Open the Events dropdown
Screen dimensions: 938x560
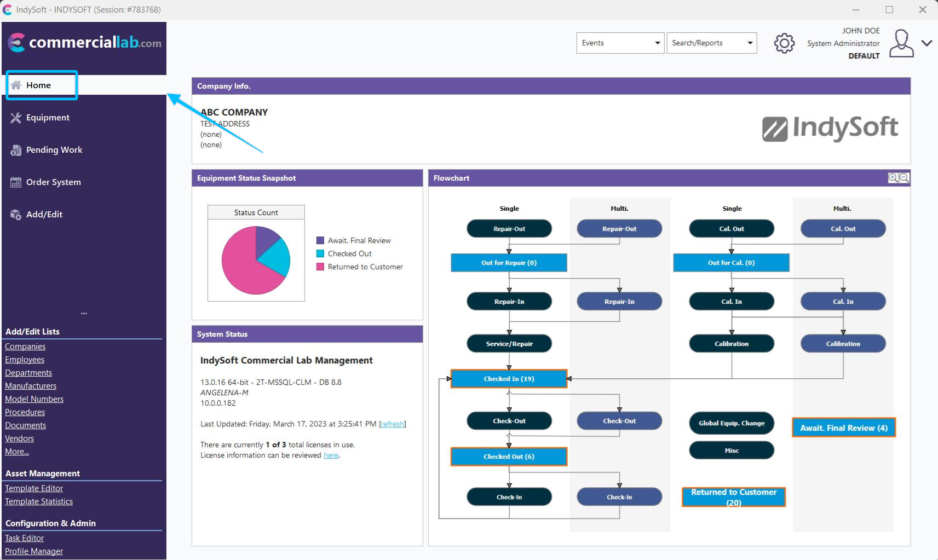pos(620,43)
